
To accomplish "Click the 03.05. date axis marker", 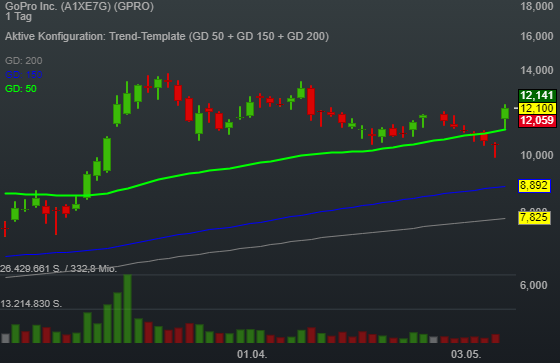I will point(466,354).
